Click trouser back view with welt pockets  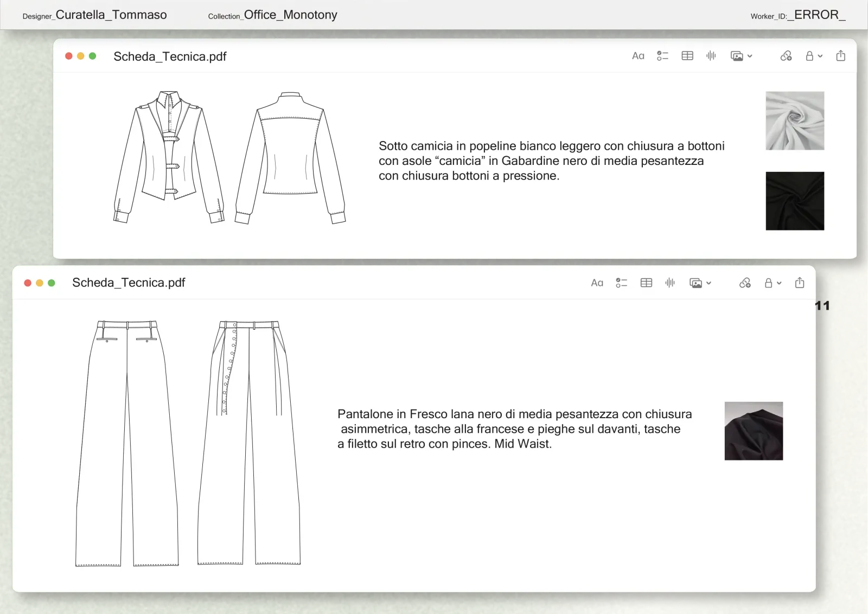point(127,443)
